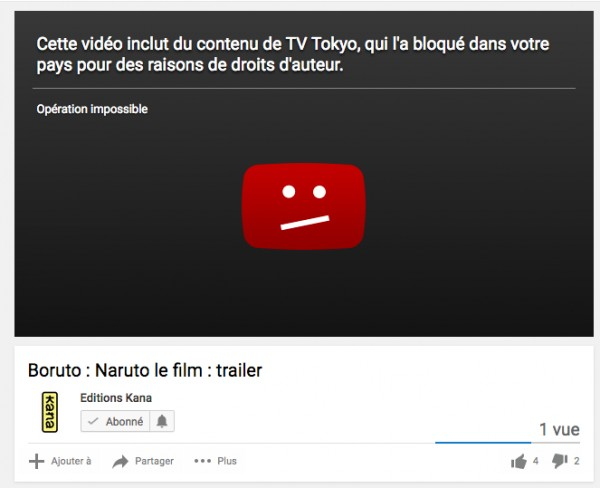
Task: Click the blue like ratio bar
Action: tap(483, 442)
